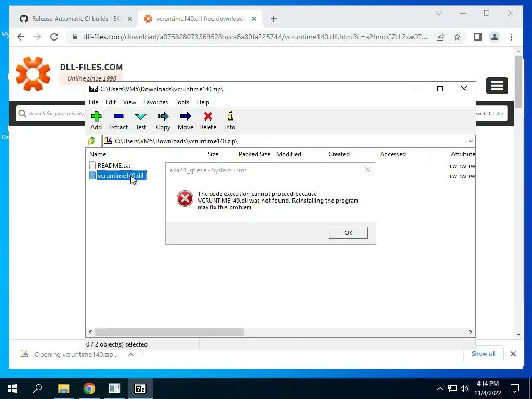The width and height of the screenshot is (532, 399).
Task: Open the Favorites menu
Action: tap(155, 102)
